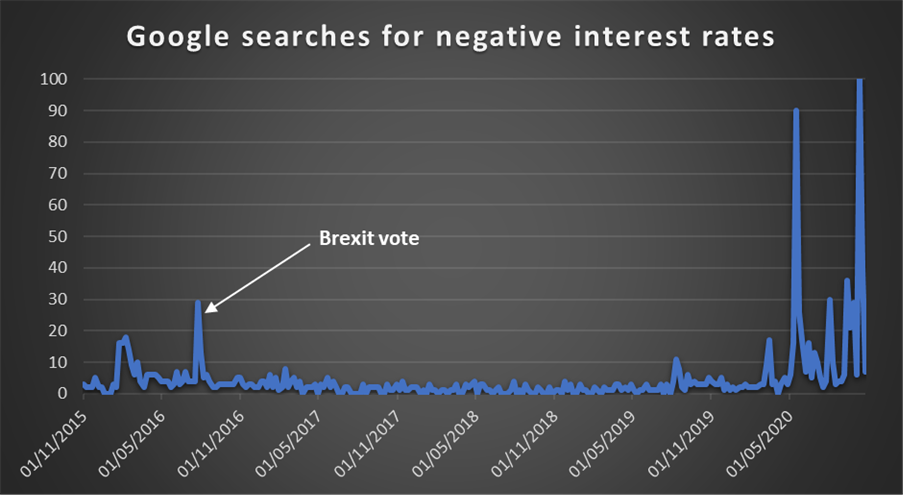Select the 30 label on the y-axis
This screenshot has width=903, height=495.
pos(58,299)
